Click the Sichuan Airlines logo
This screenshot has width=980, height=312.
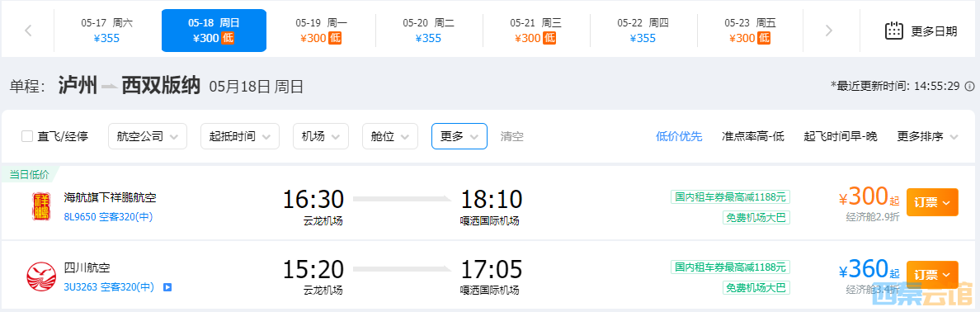41,276
